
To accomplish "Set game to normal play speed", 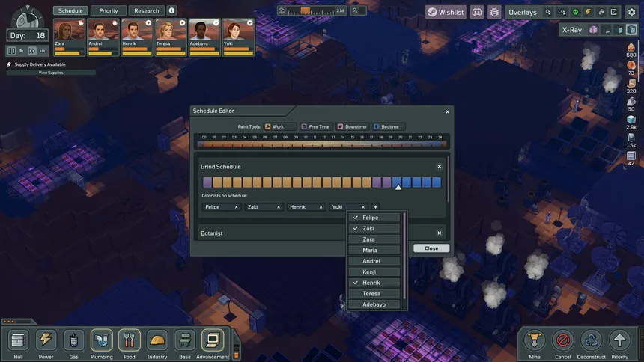I will [x=22, y=51].
